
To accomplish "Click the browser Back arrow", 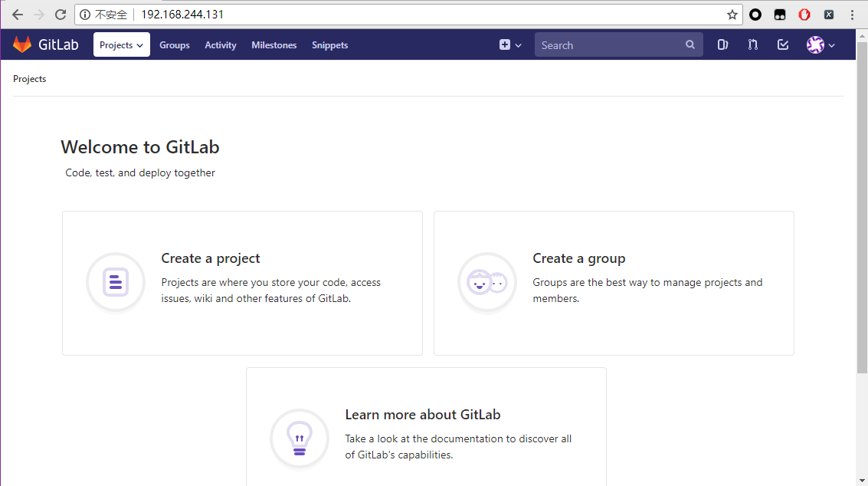I will (18, 15).
